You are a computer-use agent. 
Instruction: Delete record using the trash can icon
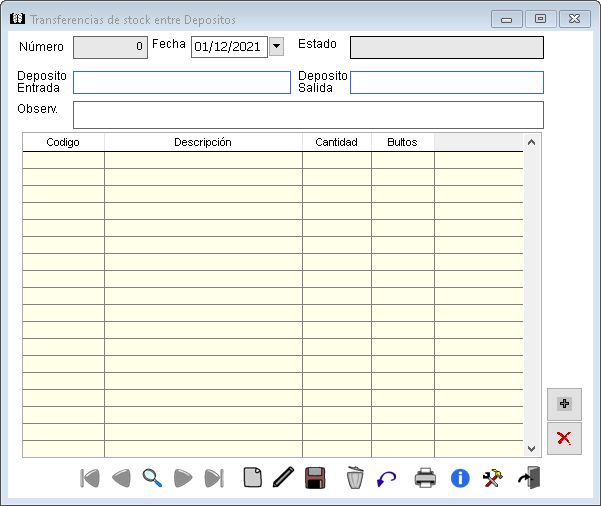point(355,478)
